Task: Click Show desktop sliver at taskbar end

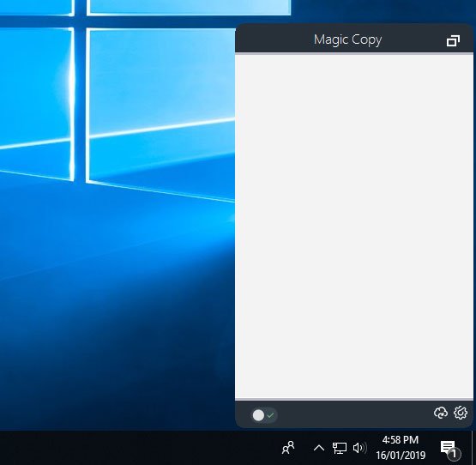Action: click(x=473, y=448)
